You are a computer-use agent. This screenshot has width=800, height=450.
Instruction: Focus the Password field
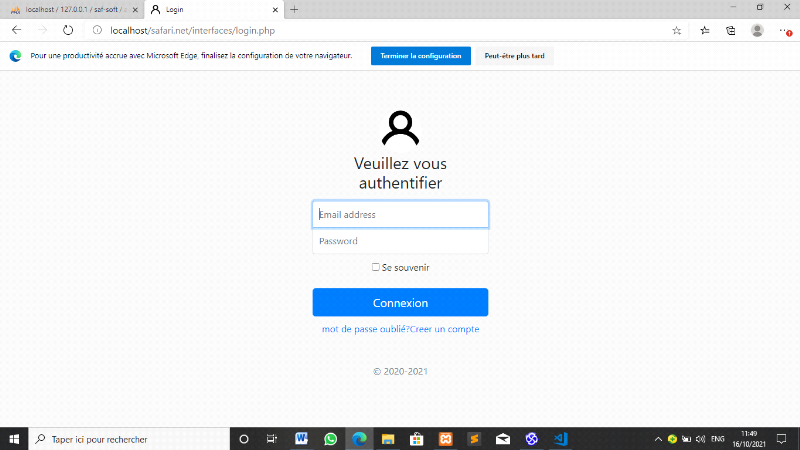tap(400, 241)
